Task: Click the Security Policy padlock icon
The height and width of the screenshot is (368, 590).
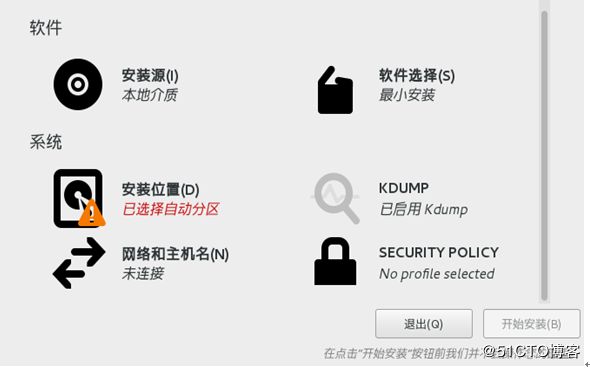Action: (335, 262)
